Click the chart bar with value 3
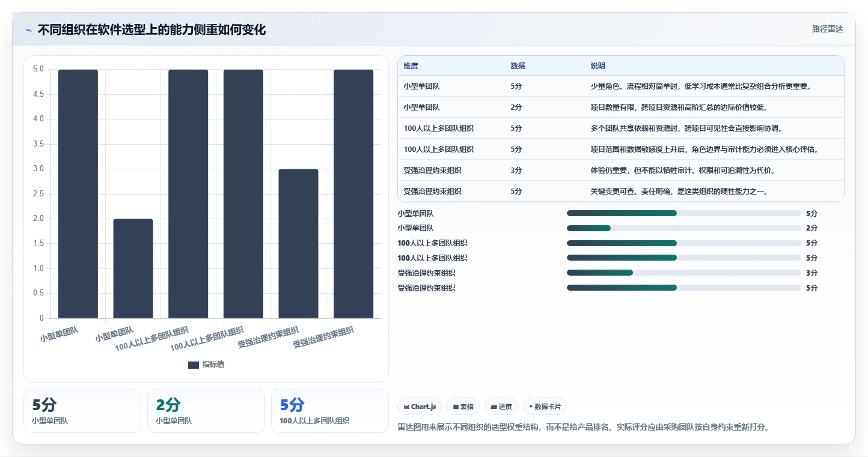868x457 pixels. point(299,244)
